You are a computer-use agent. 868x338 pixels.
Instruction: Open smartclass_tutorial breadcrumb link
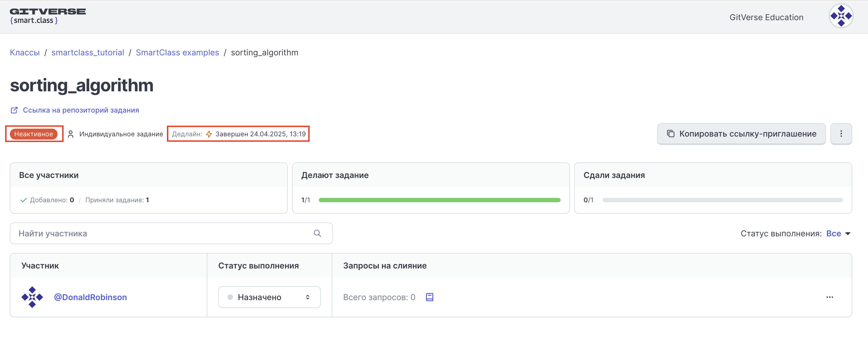tap(88, 53)
